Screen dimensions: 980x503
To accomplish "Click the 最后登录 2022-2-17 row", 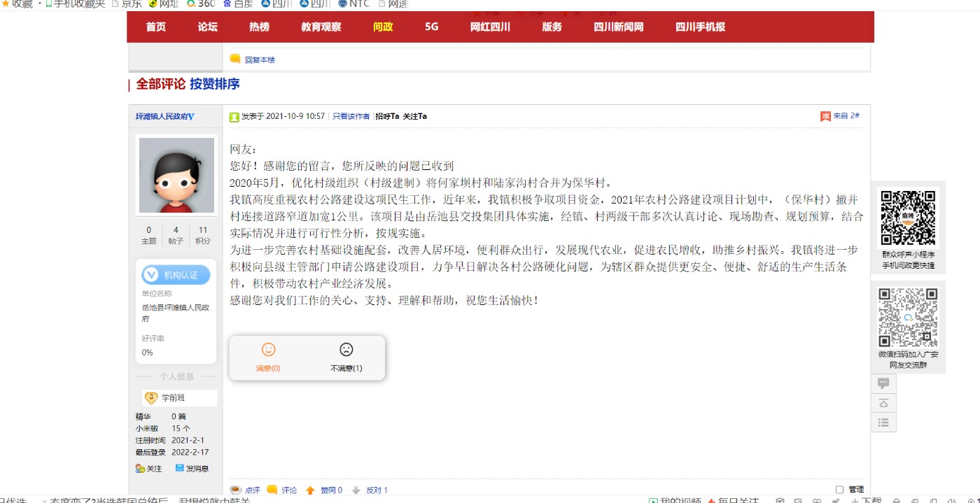I will click(x=172, y=453).
